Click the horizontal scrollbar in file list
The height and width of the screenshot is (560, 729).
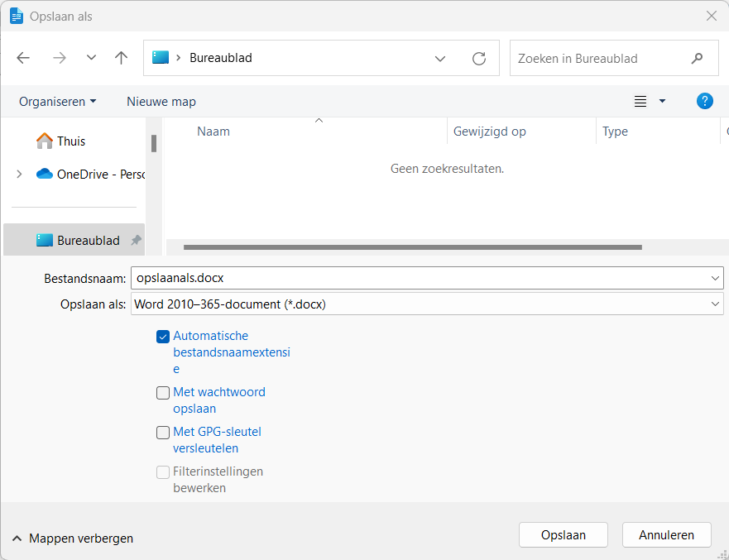[x=412, y=246]
